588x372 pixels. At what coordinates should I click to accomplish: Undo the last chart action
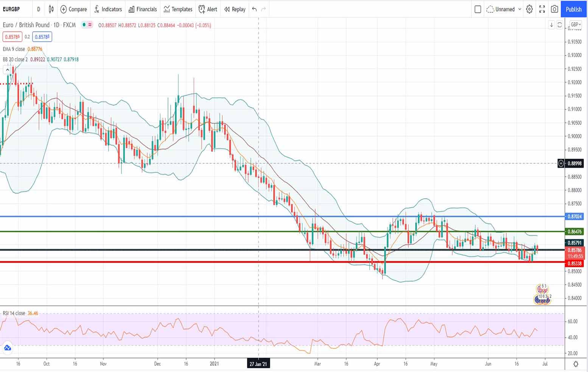coord(254,9)
